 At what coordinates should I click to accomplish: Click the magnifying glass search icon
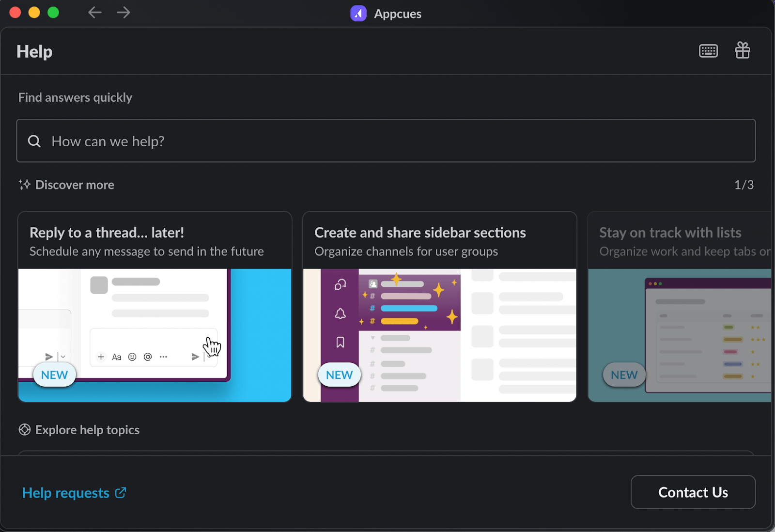pyautogui.click(x=34, y=141)
